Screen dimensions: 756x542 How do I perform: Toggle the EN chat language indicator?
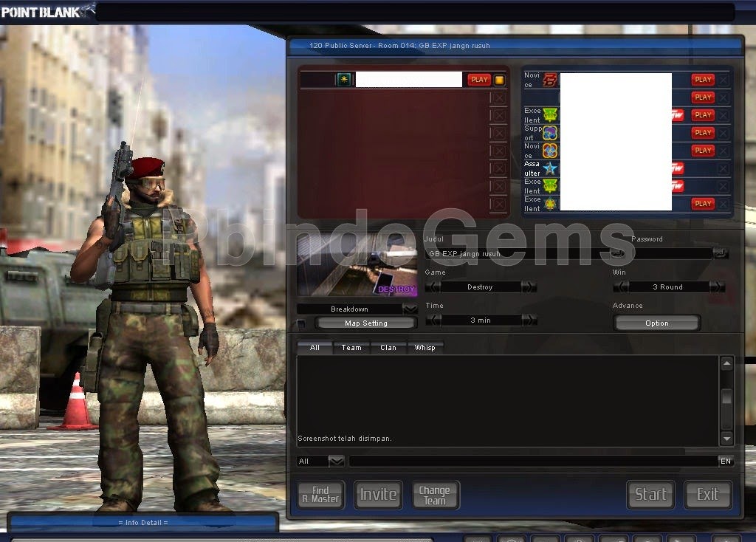[x=726, y=462]
